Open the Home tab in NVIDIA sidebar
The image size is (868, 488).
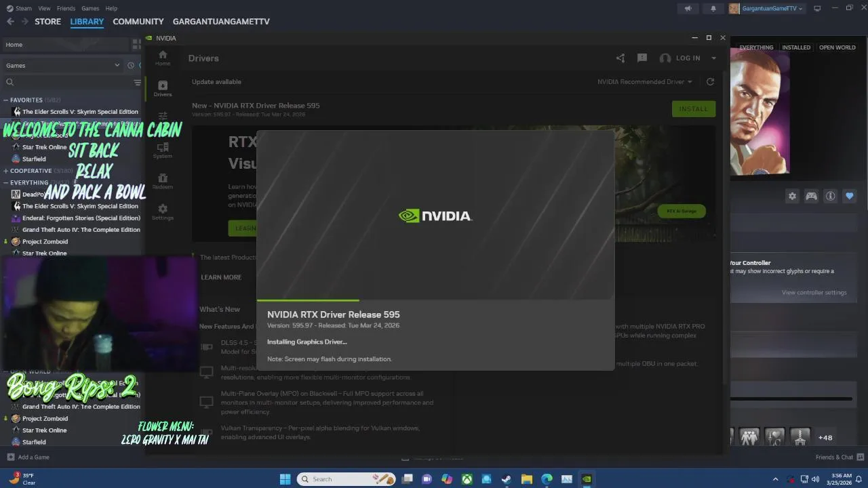tap(162, 58)
